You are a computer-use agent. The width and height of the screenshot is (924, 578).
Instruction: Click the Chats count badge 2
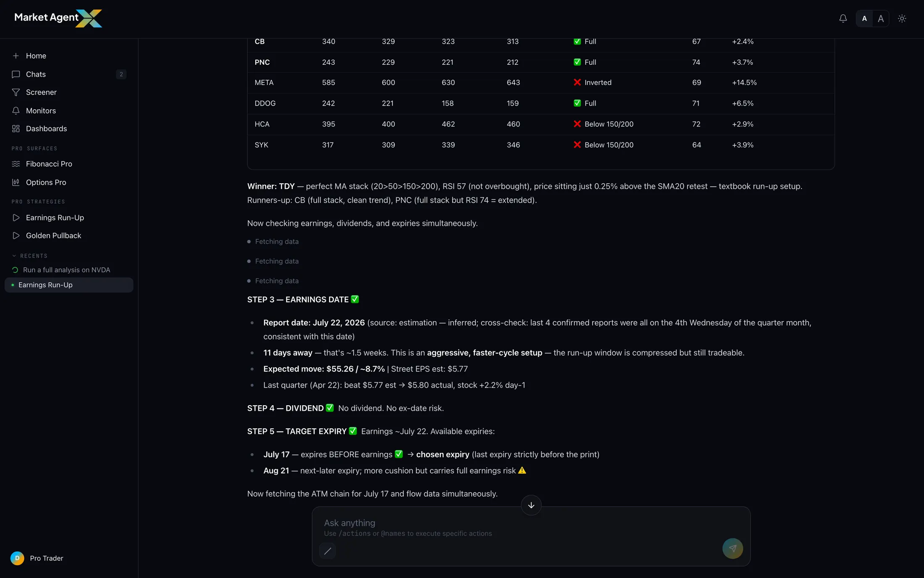(x=121, y=74)
